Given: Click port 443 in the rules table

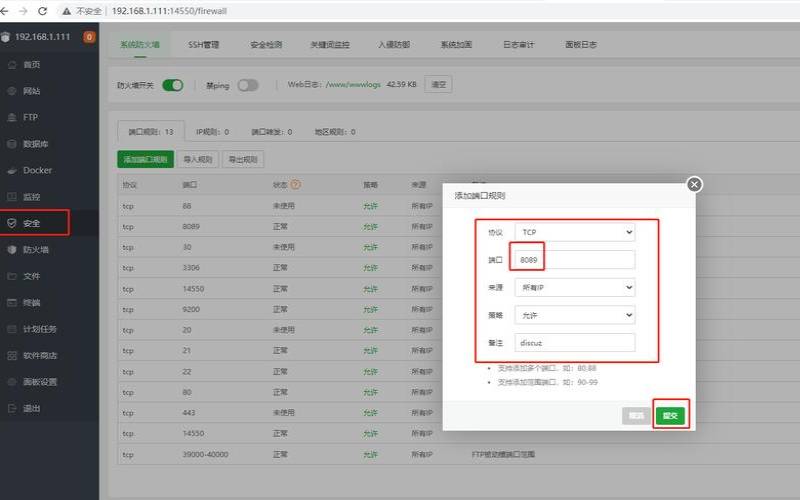Looking at the screenshot, I should 189,413.
